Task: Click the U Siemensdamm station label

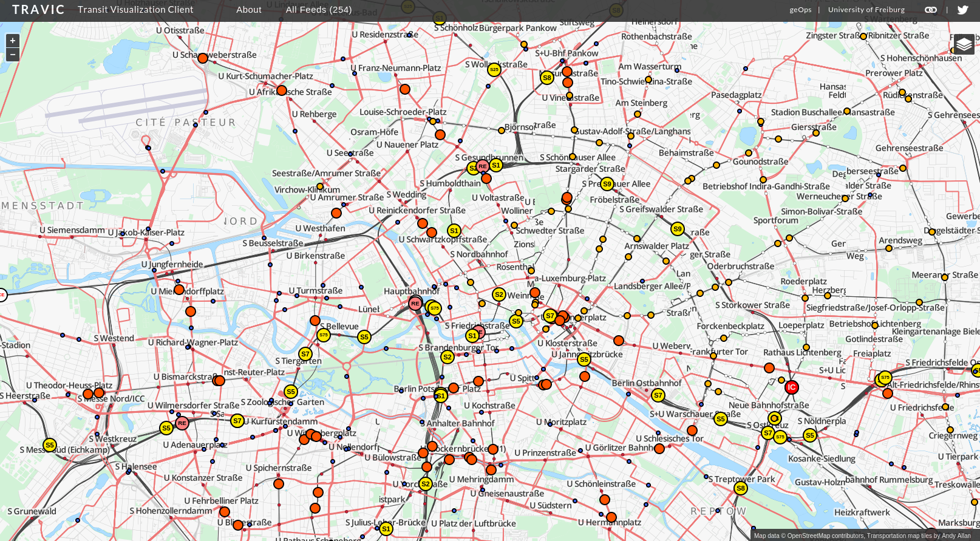Action: (72, 230)
